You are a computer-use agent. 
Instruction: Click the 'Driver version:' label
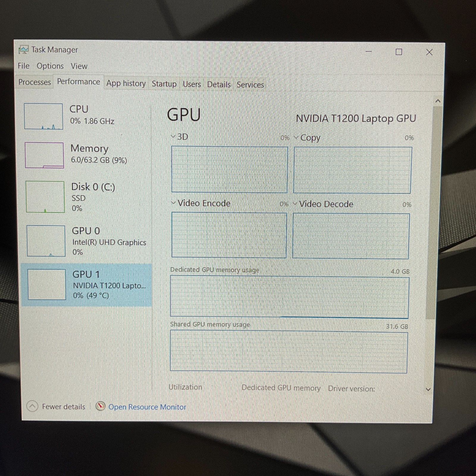351,389
